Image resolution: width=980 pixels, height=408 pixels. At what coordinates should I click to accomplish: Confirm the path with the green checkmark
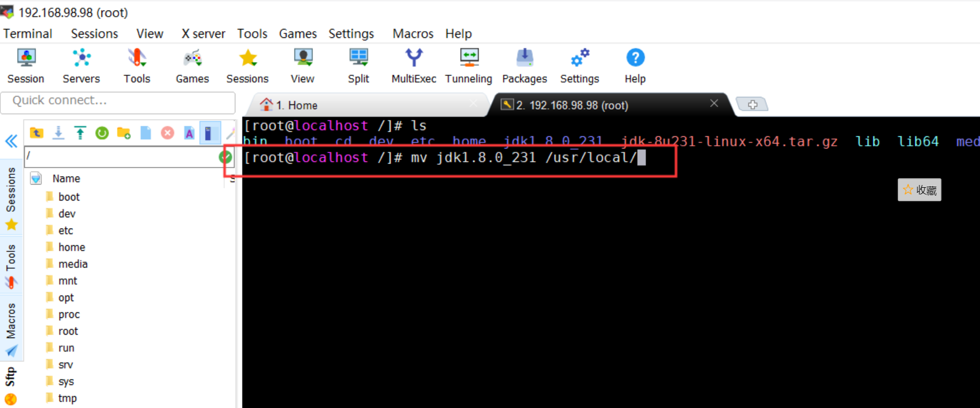(x=225, y=158)
